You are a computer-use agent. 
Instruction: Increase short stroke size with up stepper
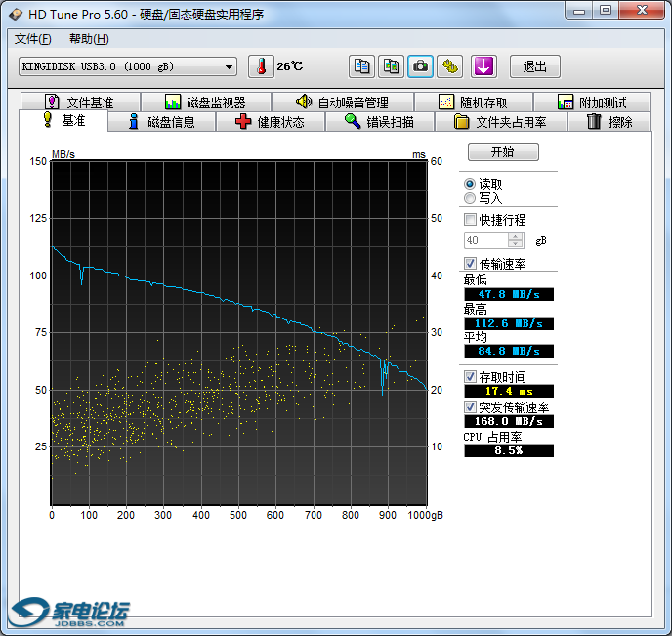coord(516,236)
